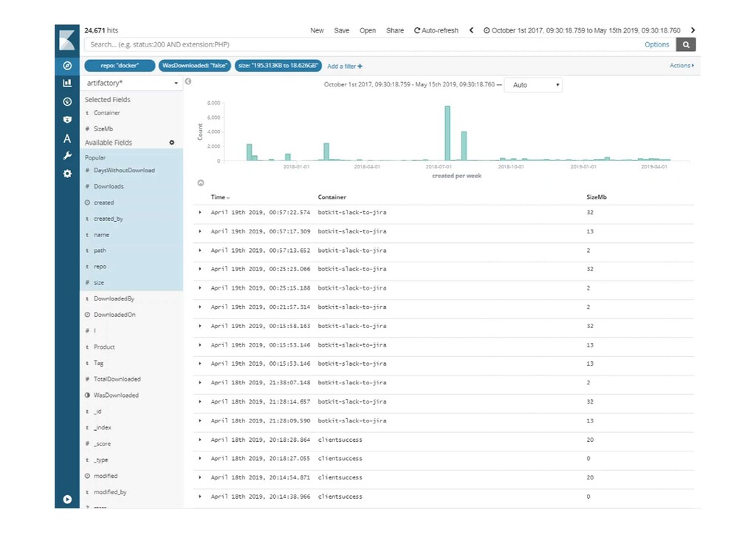Click the WasDownloaded: "false" filter pill
The height and width of the screenshot is (535, 756).
[195, 66]
